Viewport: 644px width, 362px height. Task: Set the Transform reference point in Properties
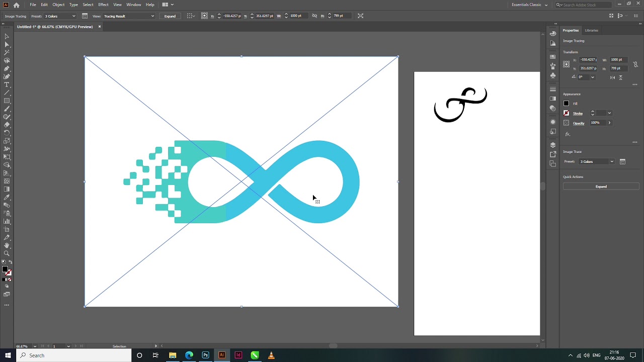(x=567, y=64)
